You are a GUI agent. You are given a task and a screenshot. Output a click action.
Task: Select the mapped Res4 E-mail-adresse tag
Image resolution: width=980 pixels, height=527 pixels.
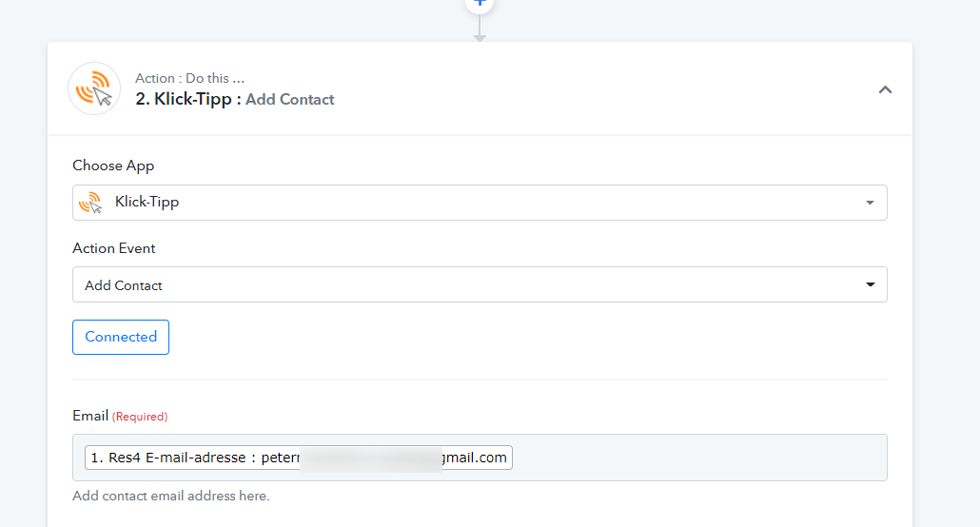point(299,458)
